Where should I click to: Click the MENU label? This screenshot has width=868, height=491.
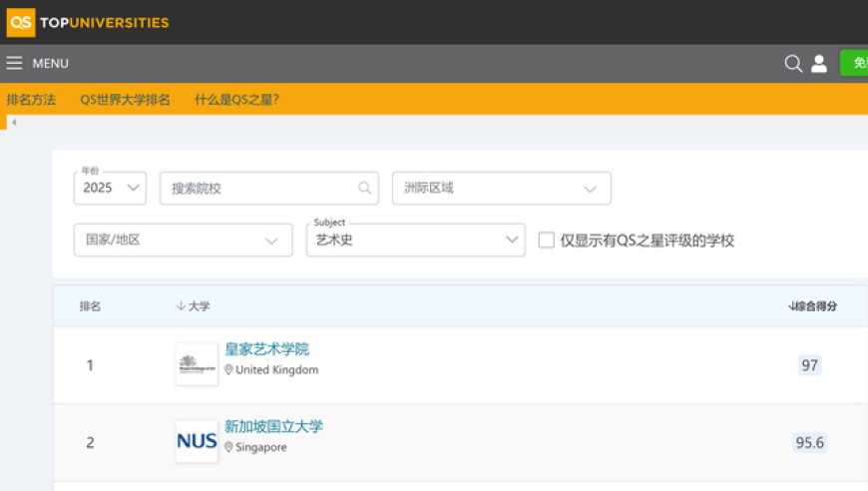point(50,63)
